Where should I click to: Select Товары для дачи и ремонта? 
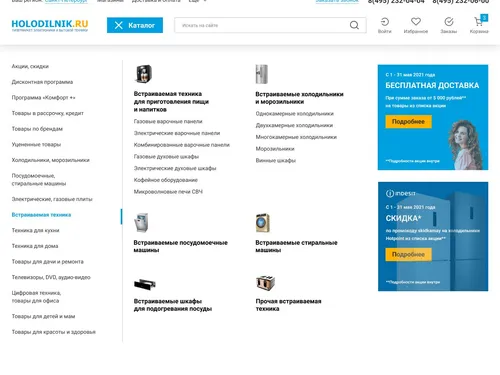point(48,262)
